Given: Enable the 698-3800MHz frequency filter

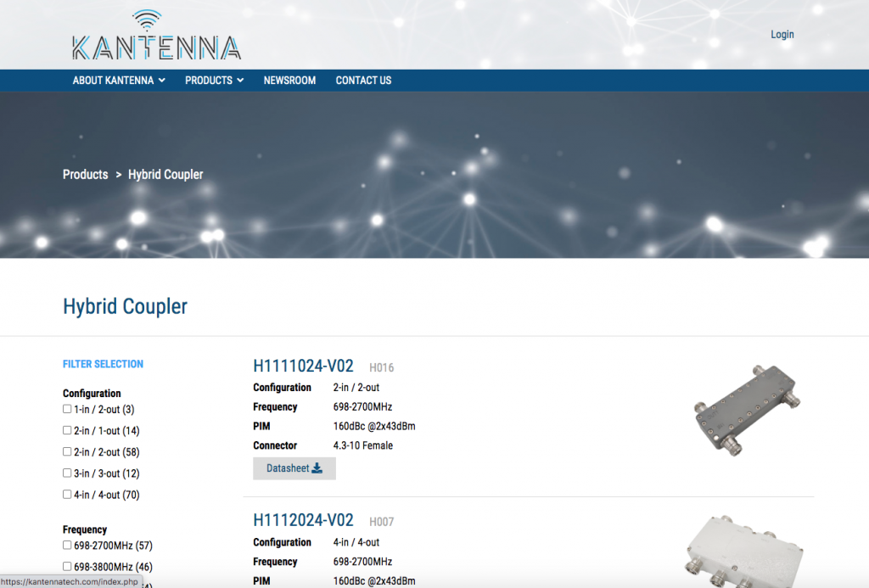Looking at the screenshot, I should [68, 566].
